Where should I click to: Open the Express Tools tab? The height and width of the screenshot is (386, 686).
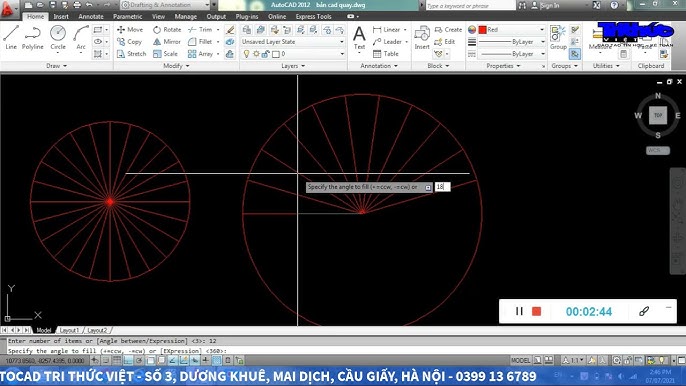tap(313, 17)
